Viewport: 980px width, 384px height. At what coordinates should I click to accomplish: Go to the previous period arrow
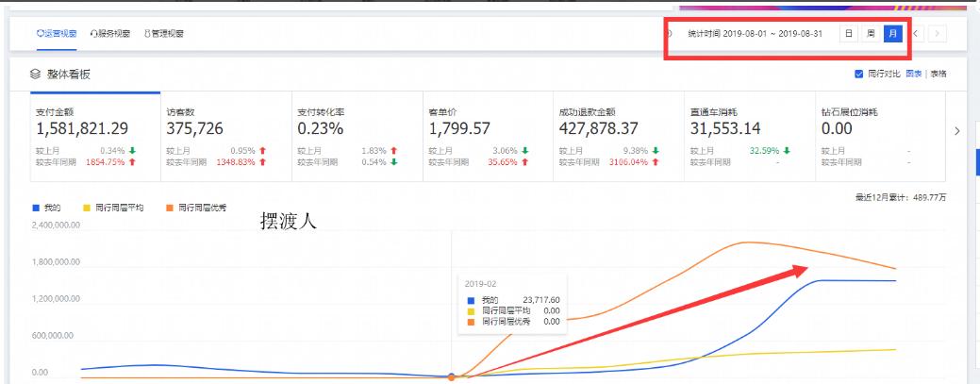[915, 34]
